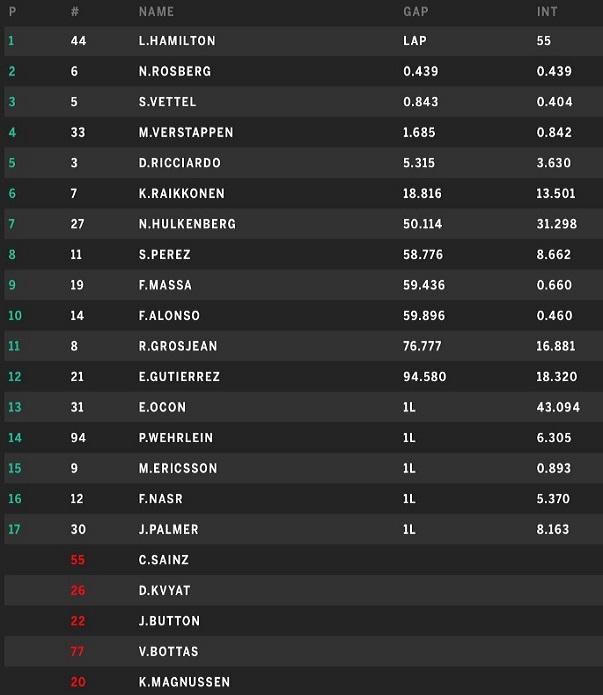Viewport: 603px width, 695px height.
Task: Click K.RAIKKONEN's gap value 18.816
Action: click(x=422, y=194)
